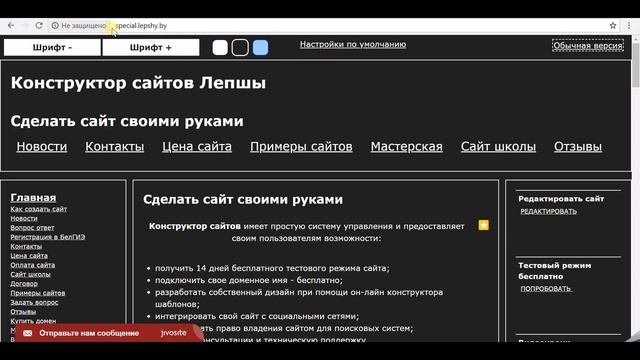Open 'Отзывы' sidebar link
The width and height of the screenshot is (640, 360).
click(23, 312)
